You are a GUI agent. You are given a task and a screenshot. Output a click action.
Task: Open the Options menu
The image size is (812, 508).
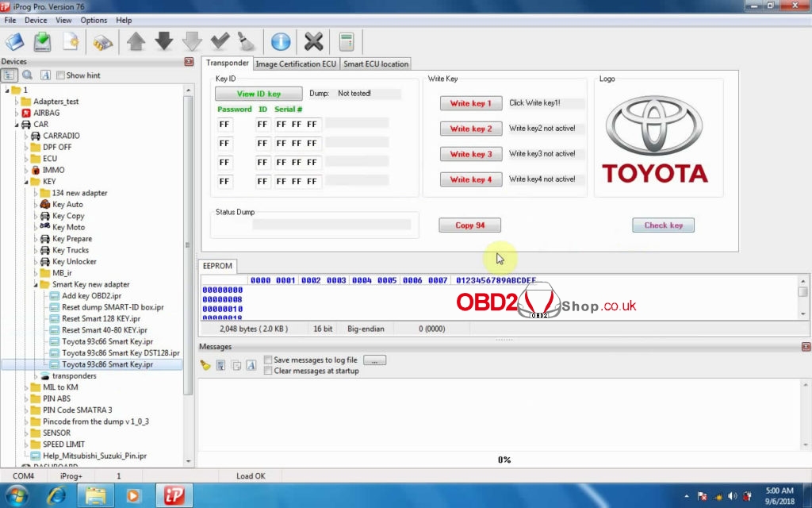click(x=94, y=20)
